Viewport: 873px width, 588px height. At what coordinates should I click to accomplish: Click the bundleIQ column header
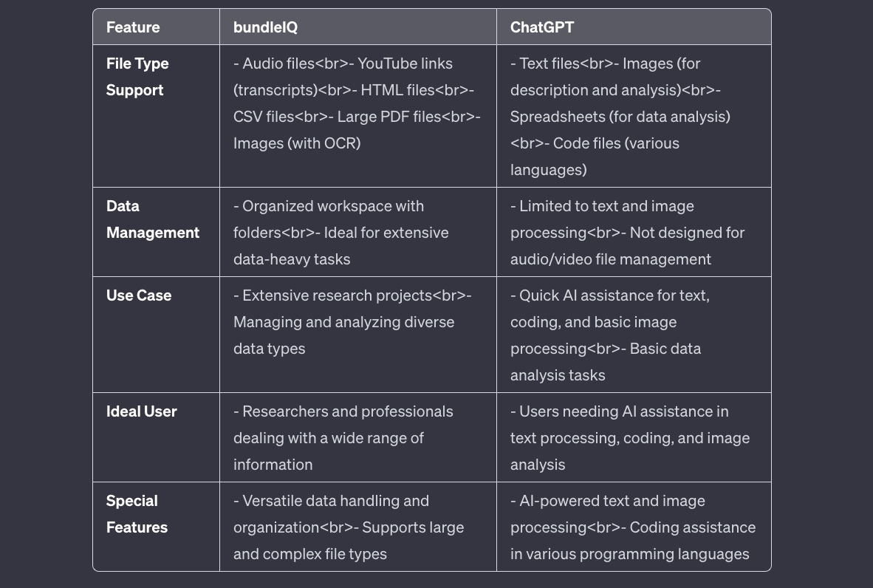(265, 27)
